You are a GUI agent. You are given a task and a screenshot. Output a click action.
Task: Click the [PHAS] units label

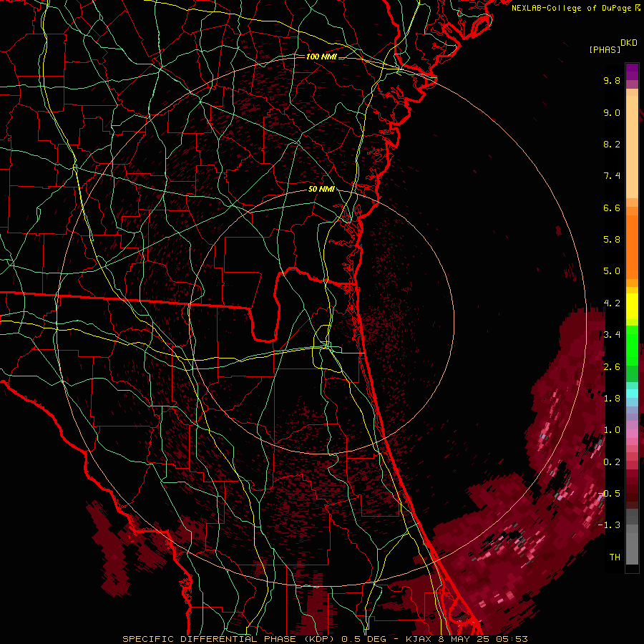point(605,49)
